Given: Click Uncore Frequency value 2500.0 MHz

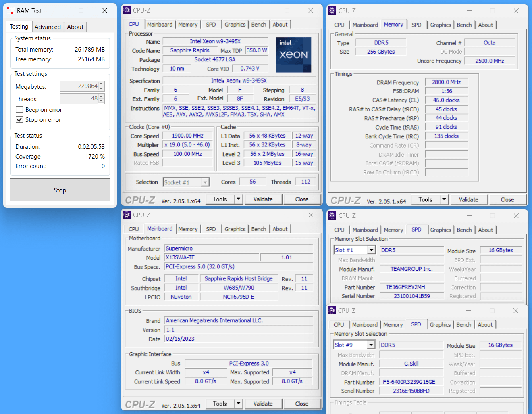Looking at the screenshot, I should point(490,61).
